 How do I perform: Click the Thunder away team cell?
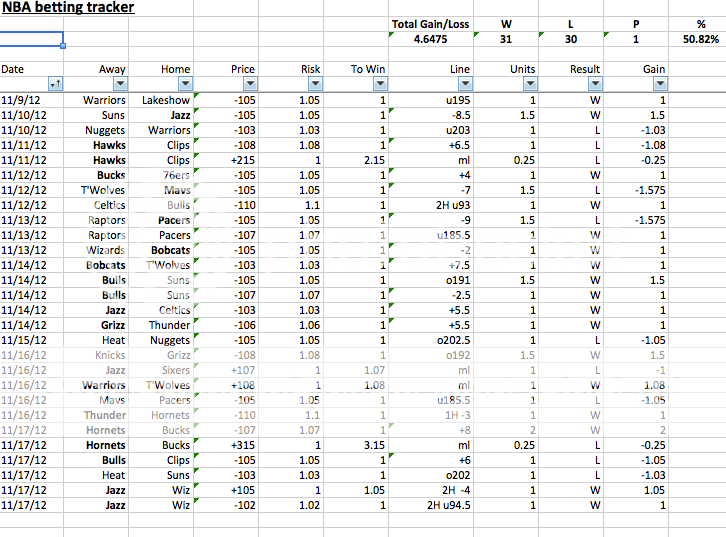tap(96, 415)
